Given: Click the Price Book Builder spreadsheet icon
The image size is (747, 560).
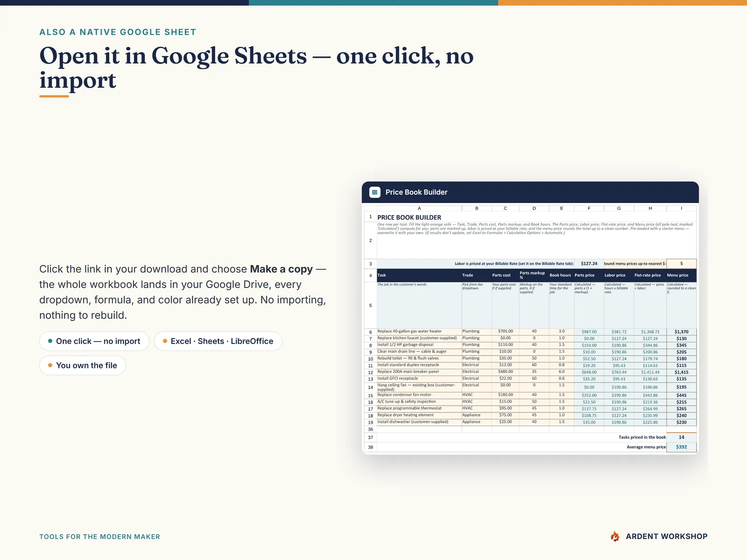Looking at the screenshot, I should [374, 192].
